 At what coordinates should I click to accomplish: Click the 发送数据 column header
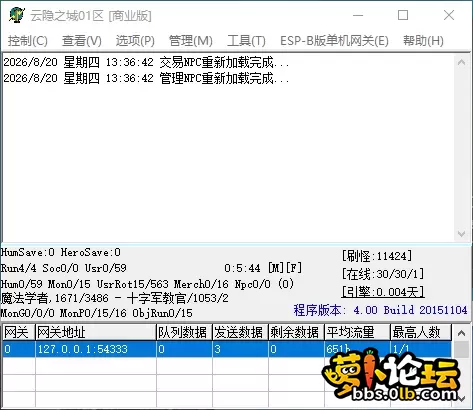pyautogui.click(x=240, y=332)
